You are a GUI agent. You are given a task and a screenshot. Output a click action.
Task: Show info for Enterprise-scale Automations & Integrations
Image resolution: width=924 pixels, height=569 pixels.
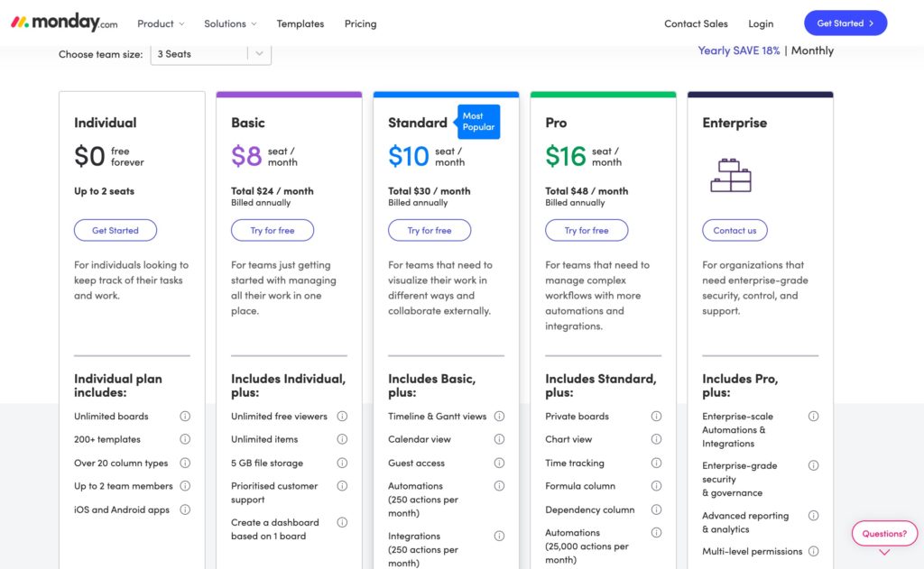(x=813, y=417)
